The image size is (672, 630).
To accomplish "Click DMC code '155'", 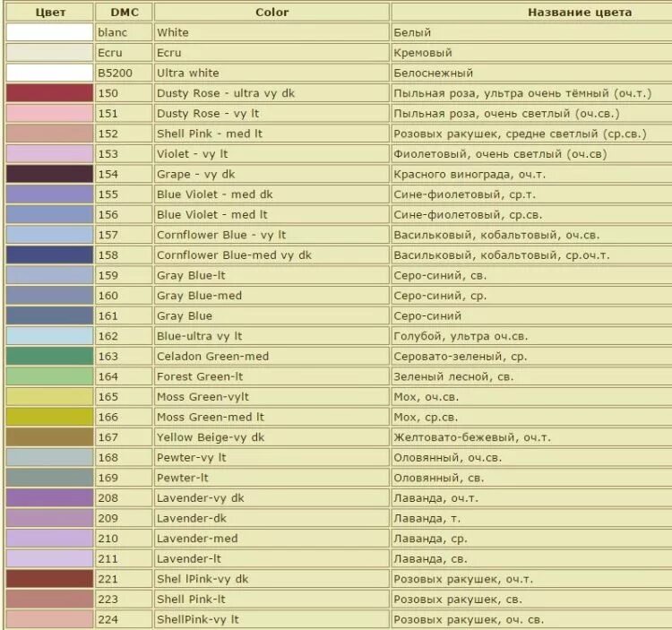I will [x=124, y=194].
